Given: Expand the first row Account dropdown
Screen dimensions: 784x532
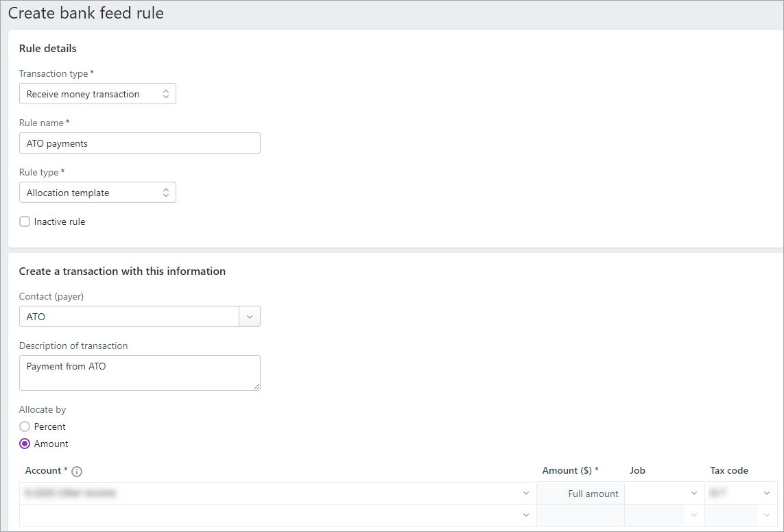Looking at the screenshot, I should (526, 493).
